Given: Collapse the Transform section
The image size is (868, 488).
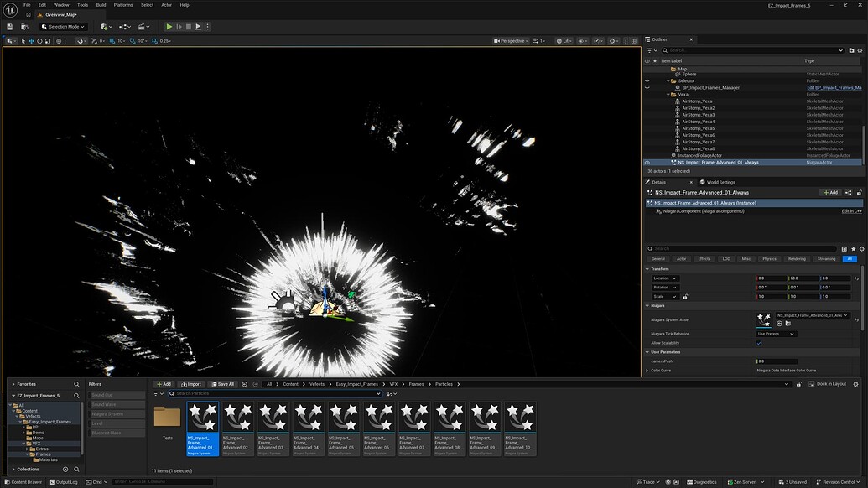Looking at the screenshot, I should tap(647, 269).
